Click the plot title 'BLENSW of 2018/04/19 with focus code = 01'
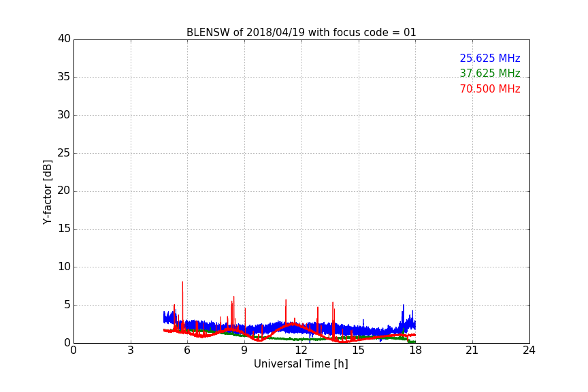 [x=301, y=33]
